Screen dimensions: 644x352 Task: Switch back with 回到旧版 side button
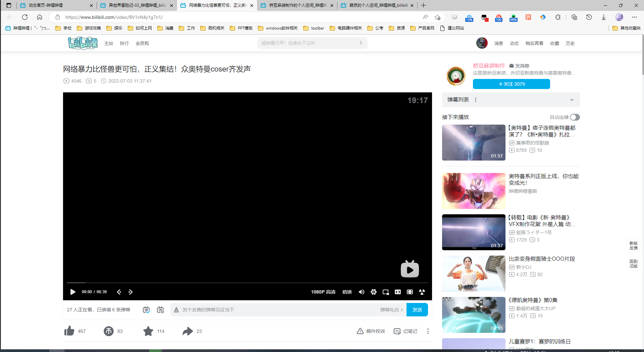tap(634, 264)
